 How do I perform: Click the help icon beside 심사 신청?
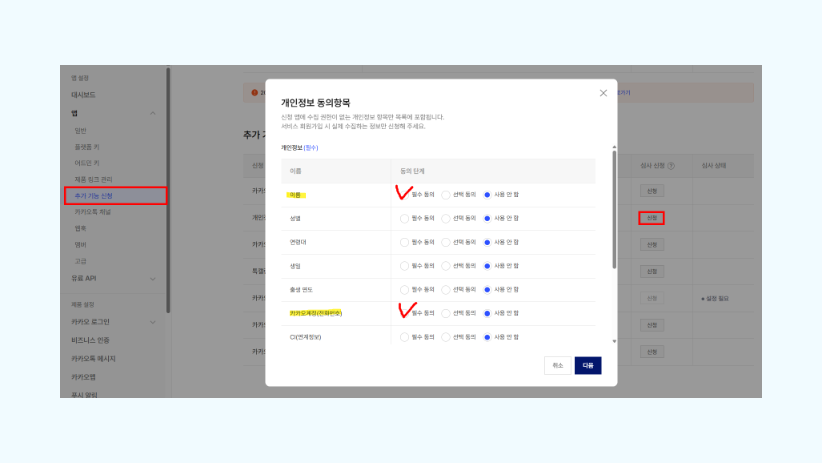click(671, 165)
